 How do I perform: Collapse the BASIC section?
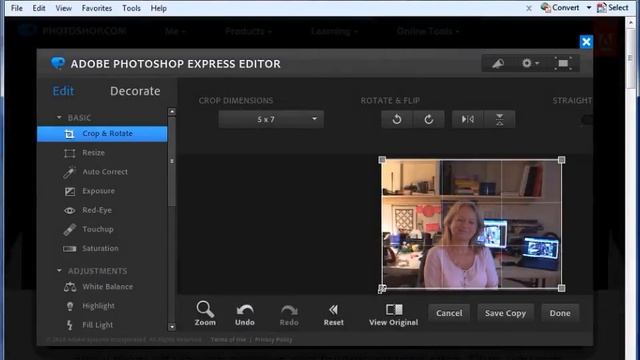(60, 118)
